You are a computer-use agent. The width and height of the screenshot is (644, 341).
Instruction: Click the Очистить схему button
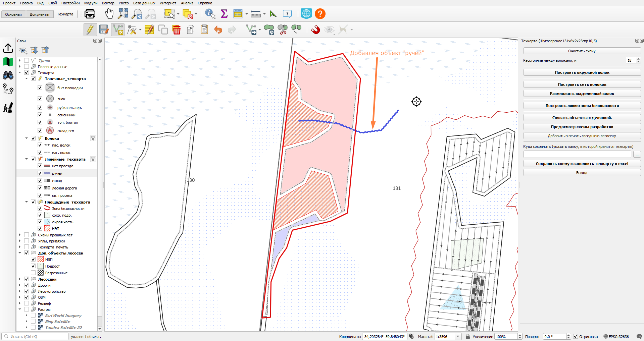pos(582,51)
